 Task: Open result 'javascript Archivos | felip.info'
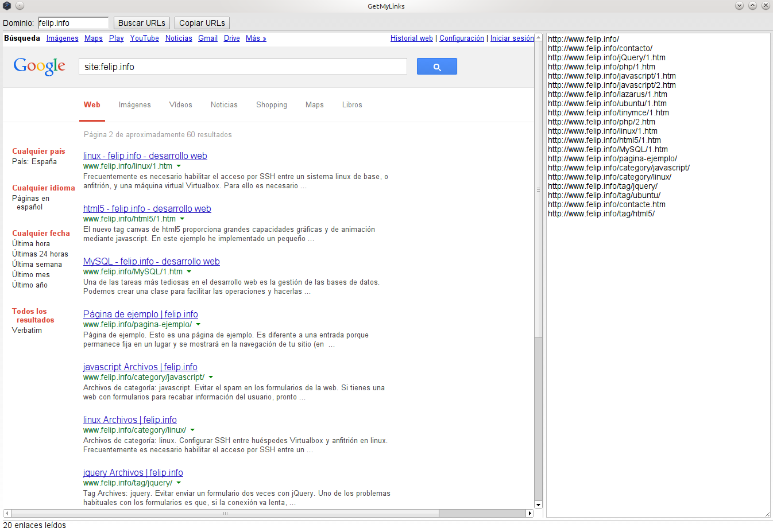pyautogui.click(x=140, y=367)
